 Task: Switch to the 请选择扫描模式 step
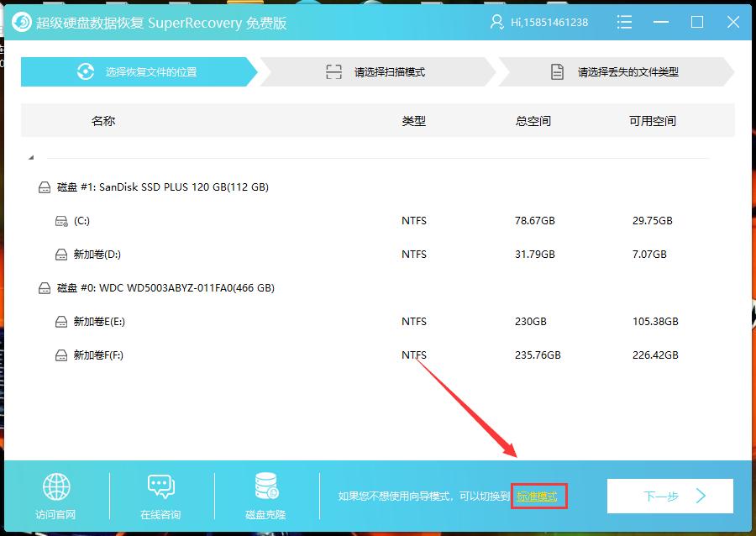point(378,71)
